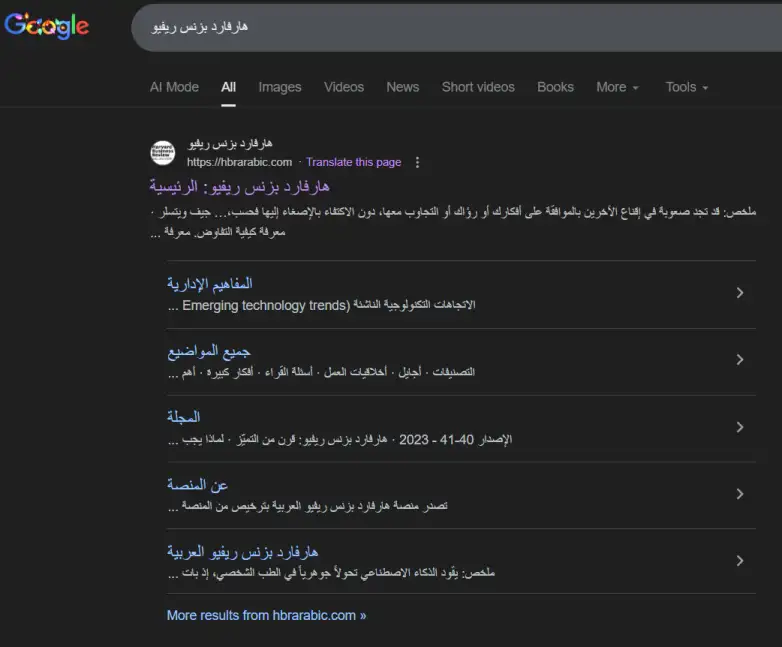Click the https://hbrarabic.com URL
The image size is (782, 647).
click(x=239, y=162)
